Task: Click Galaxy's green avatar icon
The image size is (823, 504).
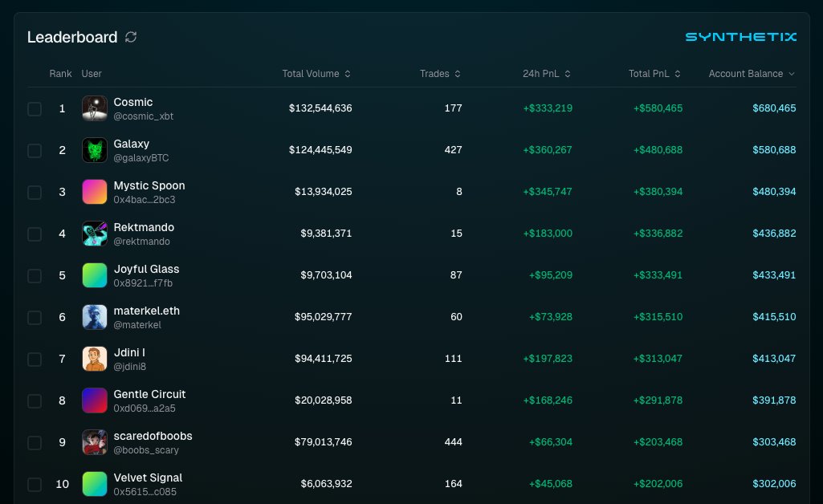Action: click(95, 150)
